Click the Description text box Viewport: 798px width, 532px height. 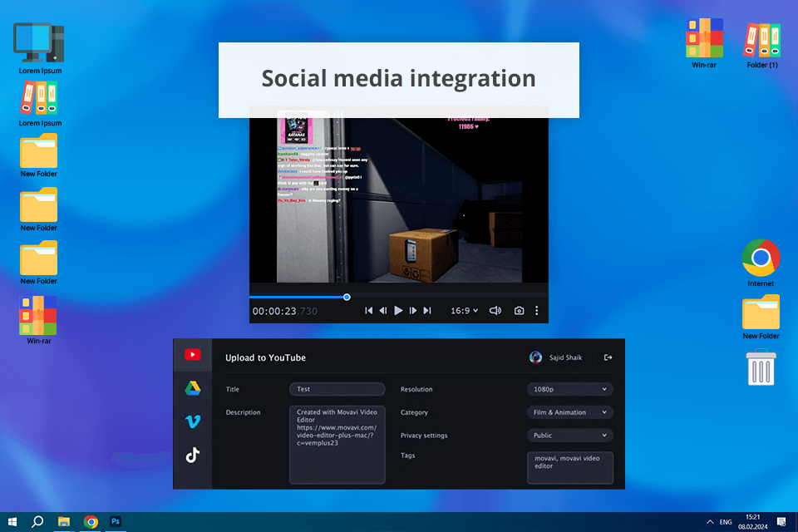[337, 445]
